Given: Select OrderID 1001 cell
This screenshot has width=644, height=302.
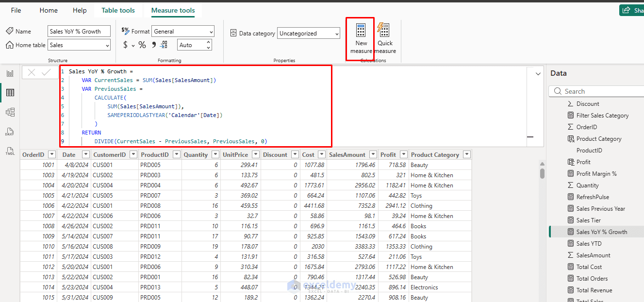Looking at the screenshot, I should [38, 165].
